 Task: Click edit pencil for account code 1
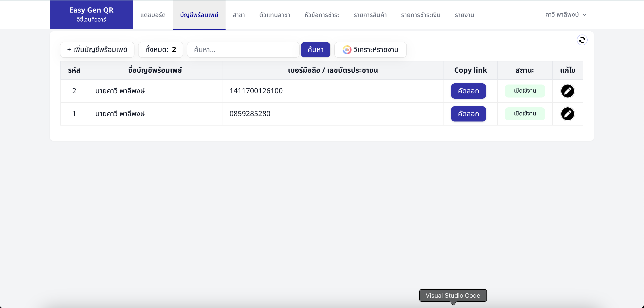567,114
